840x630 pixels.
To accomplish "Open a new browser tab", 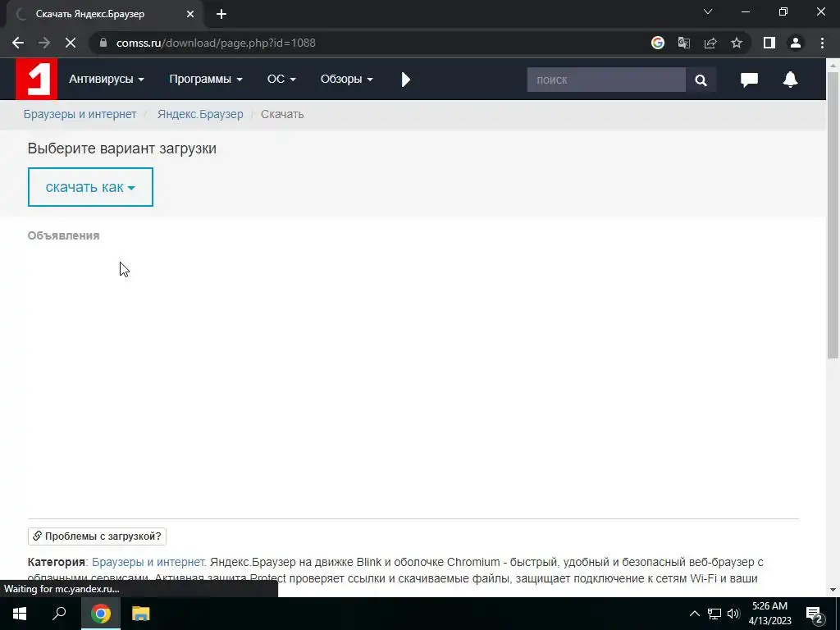I will click(221, 14).
